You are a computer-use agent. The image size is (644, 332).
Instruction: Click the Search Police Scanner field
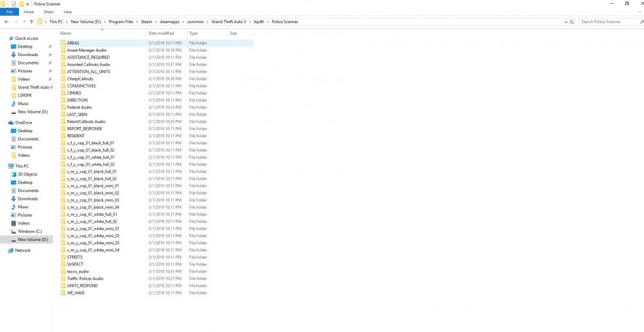click(609, 22)
